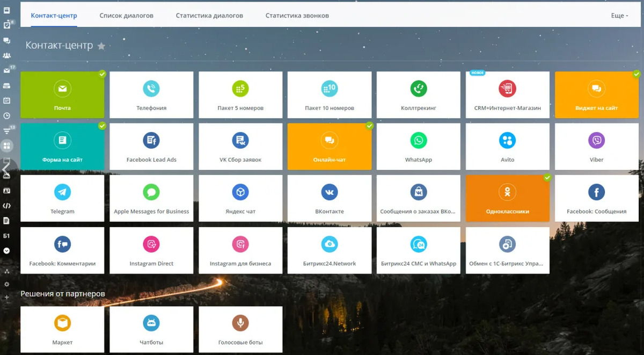Open the Форма на сайт tile
This screenshot has height=355, width=644.
(62, 147)
